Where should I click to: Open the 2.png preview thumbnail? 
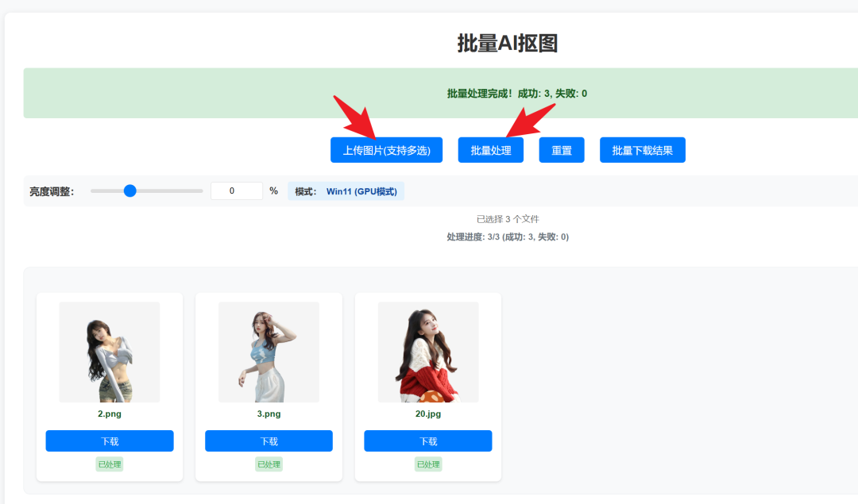tap(110, 352)
